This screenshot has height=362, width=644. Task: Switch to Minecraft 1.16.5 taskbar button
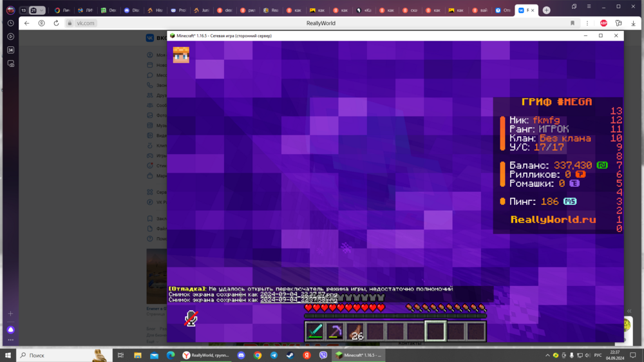(x=358, y=355)
